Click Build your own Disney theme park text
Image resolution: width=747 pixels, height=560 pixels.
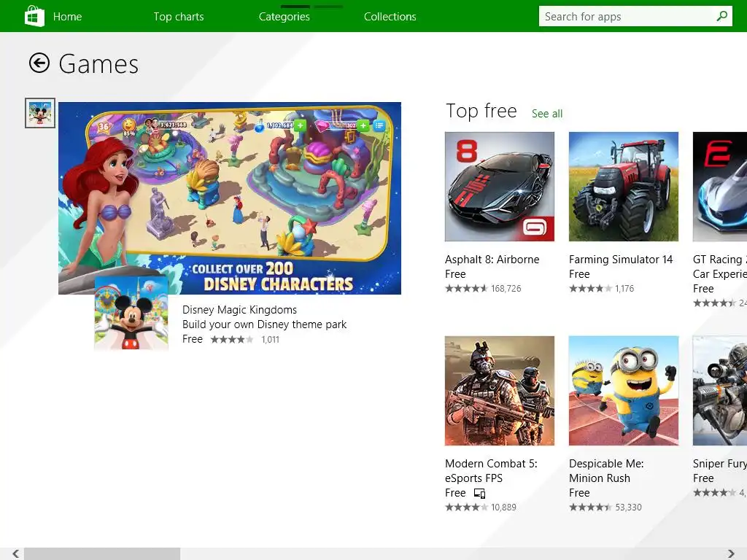click(264, 324)
